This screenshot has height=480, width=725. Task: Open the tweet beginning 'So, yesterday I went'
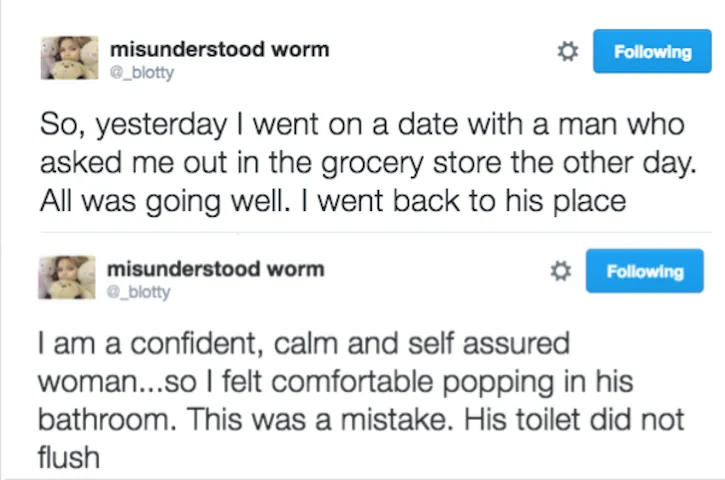pos(368,162)
